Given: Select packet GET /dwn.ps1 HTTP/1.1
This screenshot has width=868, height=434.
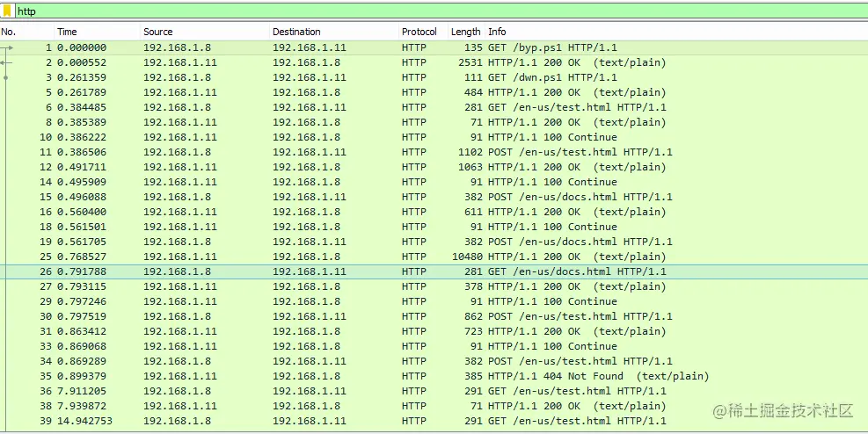Looking at the screenshot, I should click(434, 77).
